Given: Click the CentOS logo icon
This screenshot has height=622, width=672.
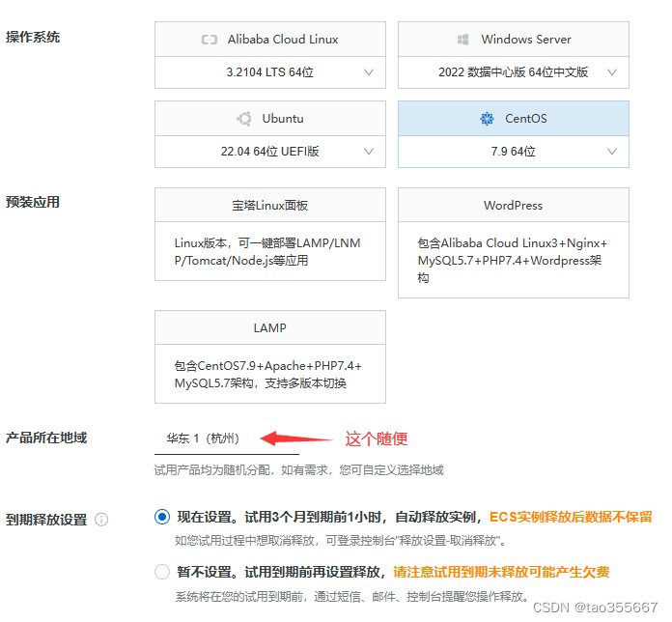Looking at the screenshot, I should [487, 119].
